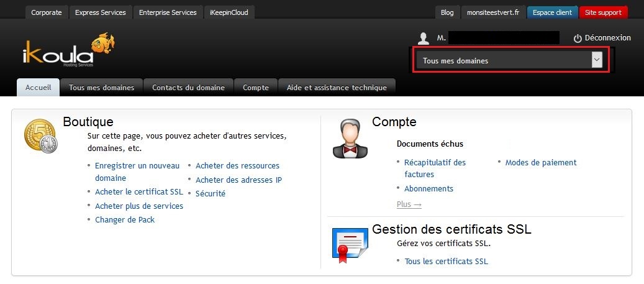Switch to the Tous mes domaines tab

coord(101,88)
